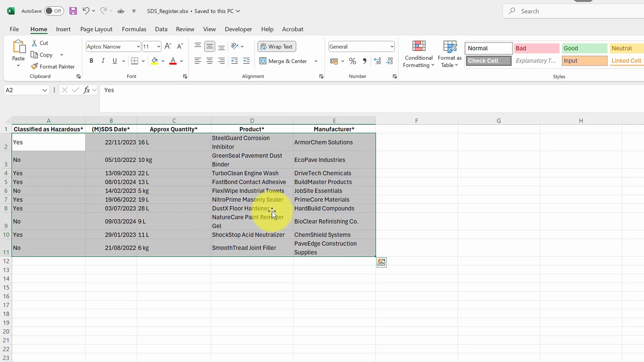Switch to the Formulas tab
Viewport: 644px width, 362px height.
134,29
